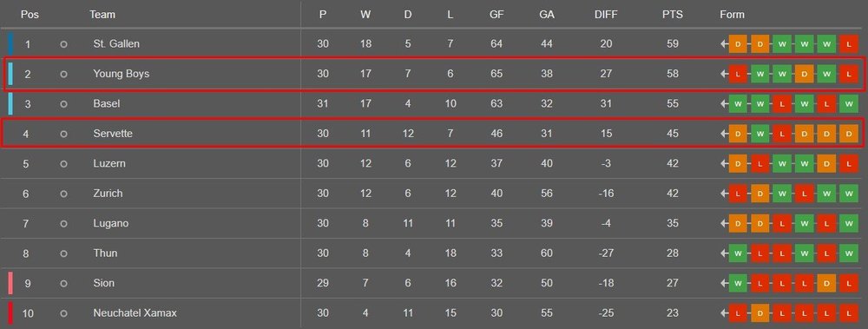Open the Luzern team link
This screenshot has height=329, width=868.
click(109, 163)
